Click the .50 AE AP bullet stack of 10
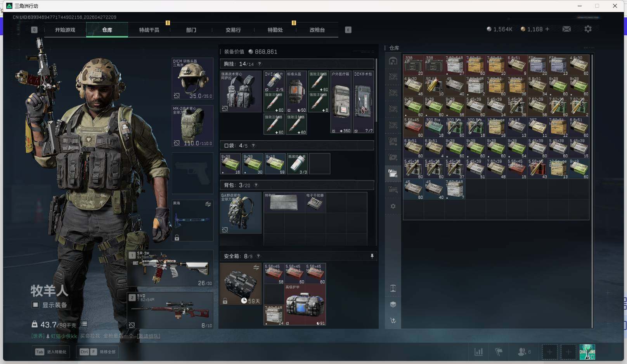The height and width of the screenshot is (364, 627). 434,86
